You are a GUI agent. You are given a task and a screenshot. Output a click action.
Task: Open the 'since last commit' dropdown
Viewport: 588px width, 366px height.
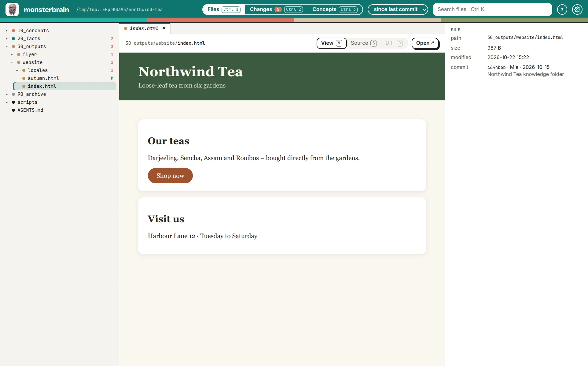(x=398, y=9)
